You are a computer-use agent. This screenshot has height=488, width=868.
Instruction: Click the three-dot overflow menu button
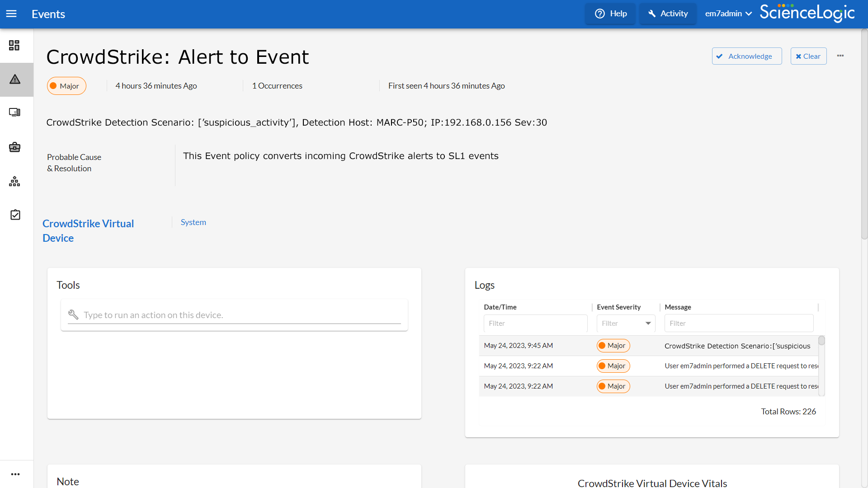point(840,56)
